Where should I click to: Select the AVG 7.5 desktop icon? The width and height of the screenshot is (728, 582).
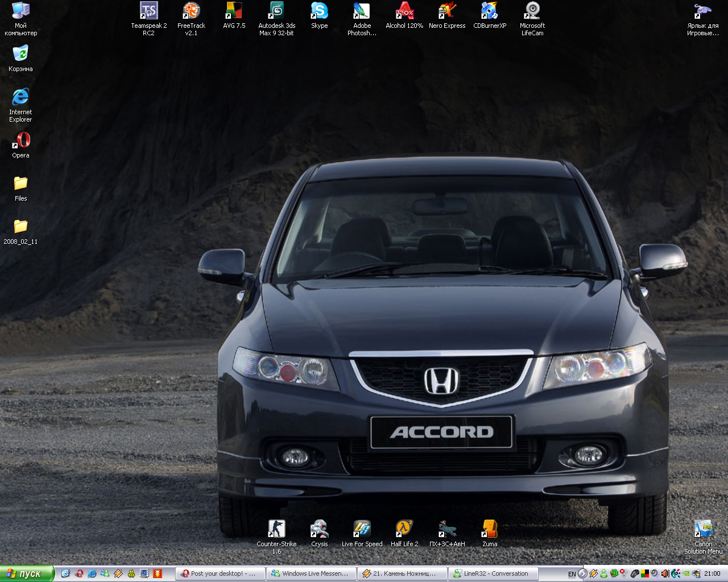pyautogui.click(x=234, y=15)
